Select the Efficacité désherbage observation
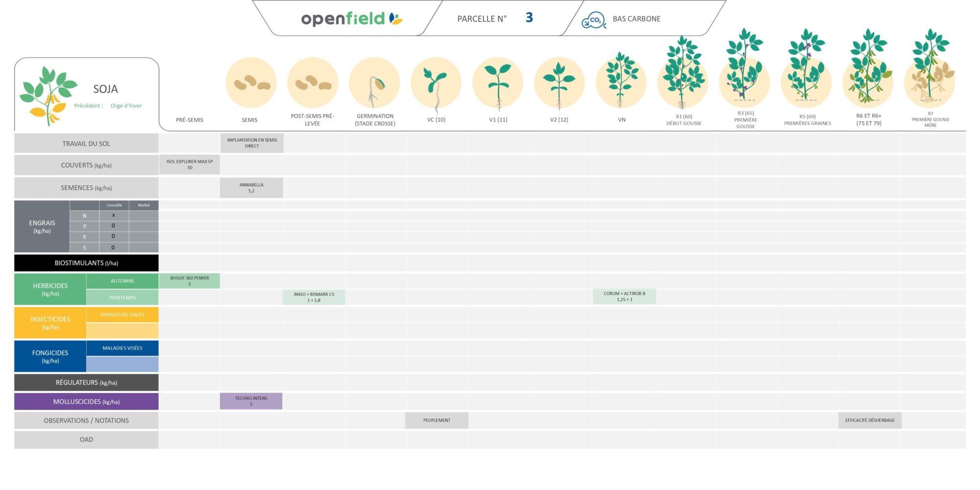Image resolution: width=980 pixels, height=490 pixels. click(x=870, y=420)
